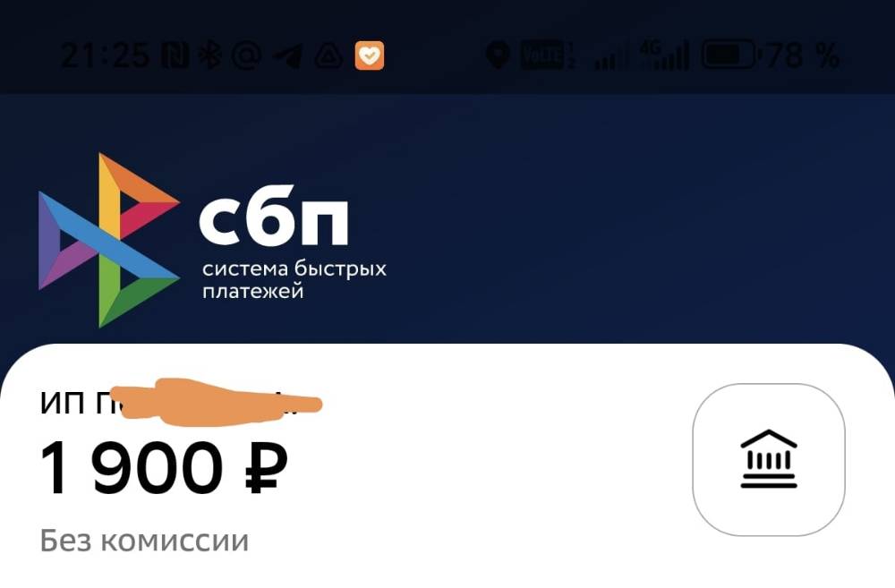The image size is (895, 588).
Task: Click the 1 900 ₽ payment amount
Action: pyautogui.click(x=164, y=467)
